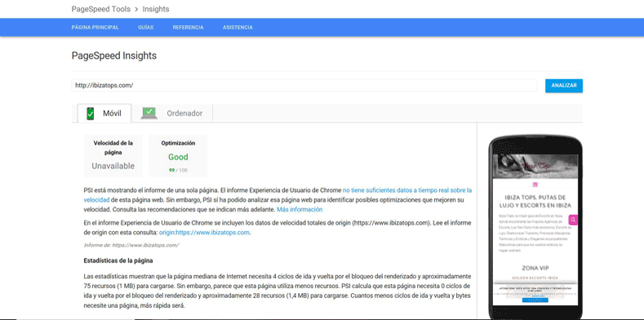Click the PageSpeed Insights page title
The height and width of the screenshot is (320, 644).
[x=114, y=56]
